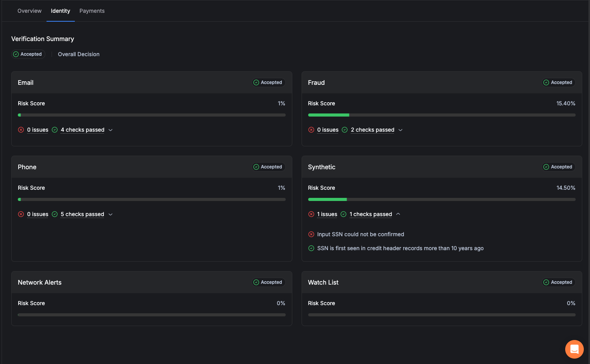Open the chat support bubble

574,349
